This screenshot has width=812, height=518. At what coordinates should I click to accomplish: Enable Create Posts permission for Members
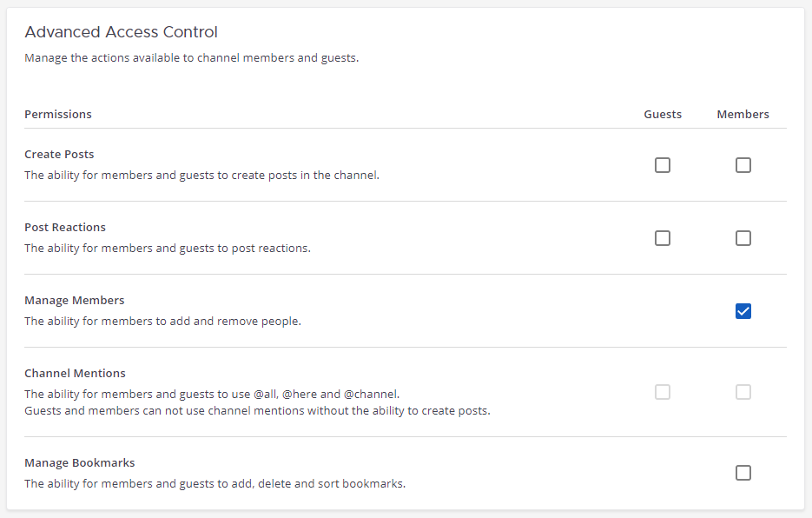(x=743, y=164)
